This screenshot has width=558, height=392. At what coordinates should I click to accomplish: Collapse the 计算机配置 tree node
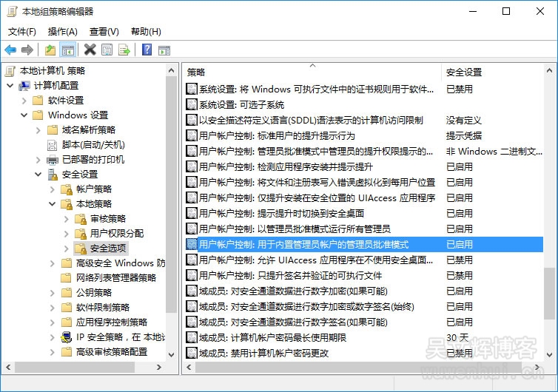click(10, 86)
